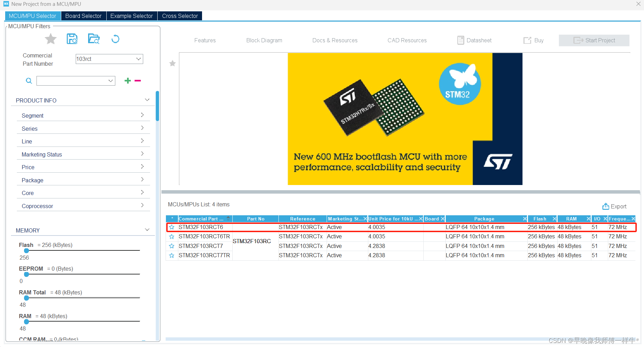Screen dimensions: 644x347
Task: Reset all filters with the refresh icon
Action: (x=115, y=39)
